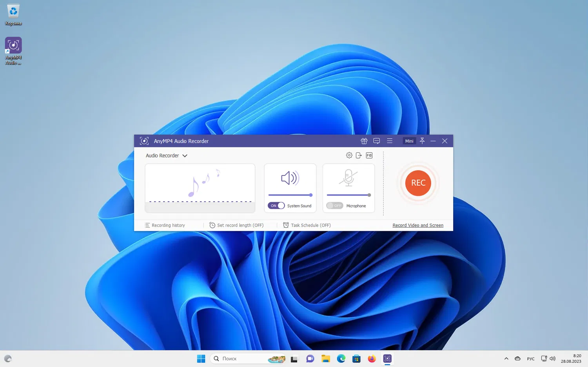This screenshot has width=588, height=367.
Task: Open recording settings gear icon
Action: coord(349,155)
